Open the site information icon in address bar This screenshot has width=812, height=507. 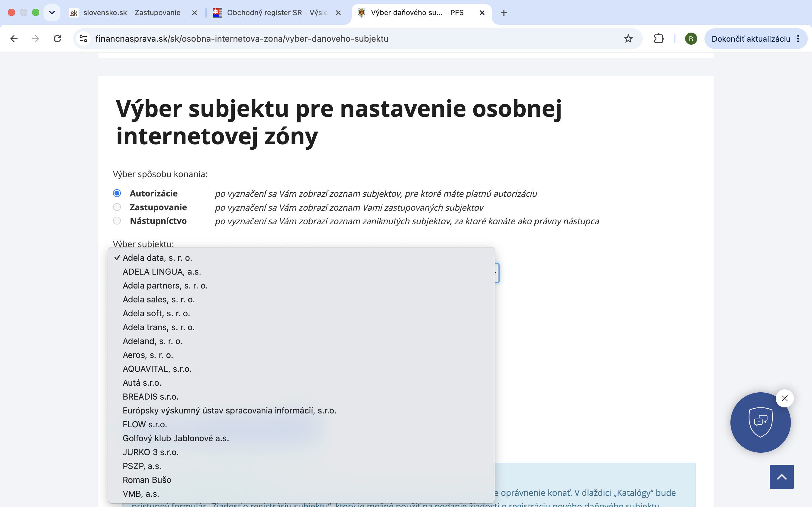click(x=83, y=39)
